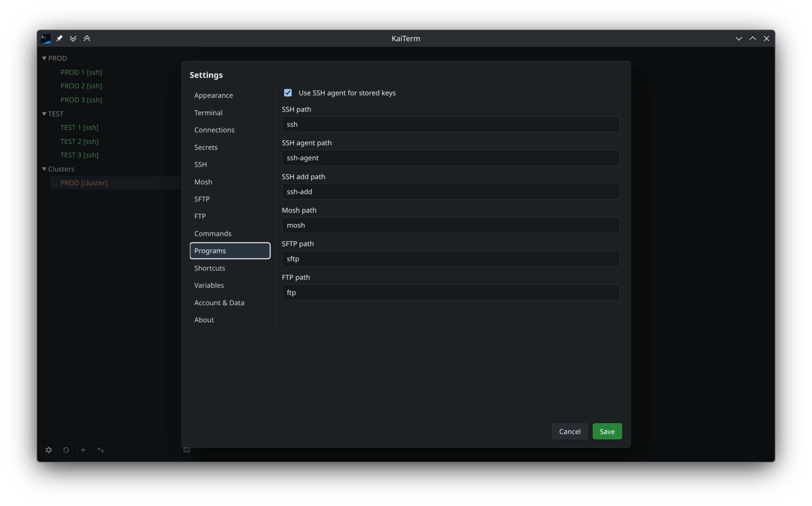812x506 pixels.
Task: Click the double chevron up icon
Action: click(87, 38)
